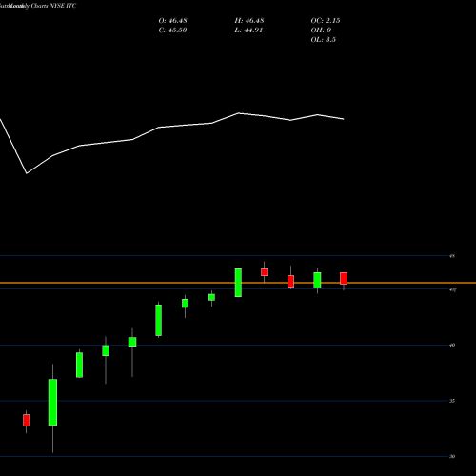Select the tall green candle spanning 33 to 37
The width and height of the screenshot is (476, 476).
(52, 403)
